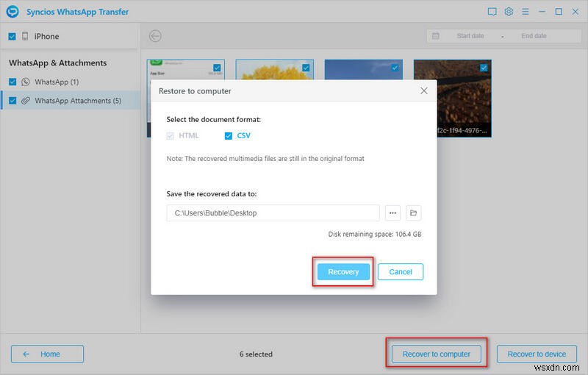Click the WhatsApp logo icon in sidebar
588x375 pixels.
(x=25, y=82)
